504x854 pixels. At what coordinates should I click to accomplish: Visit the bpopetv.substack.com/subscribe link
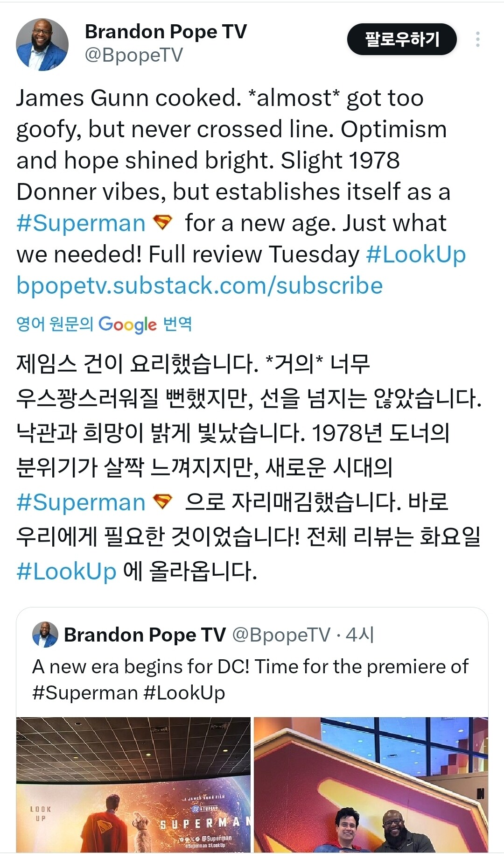[200, 286]
